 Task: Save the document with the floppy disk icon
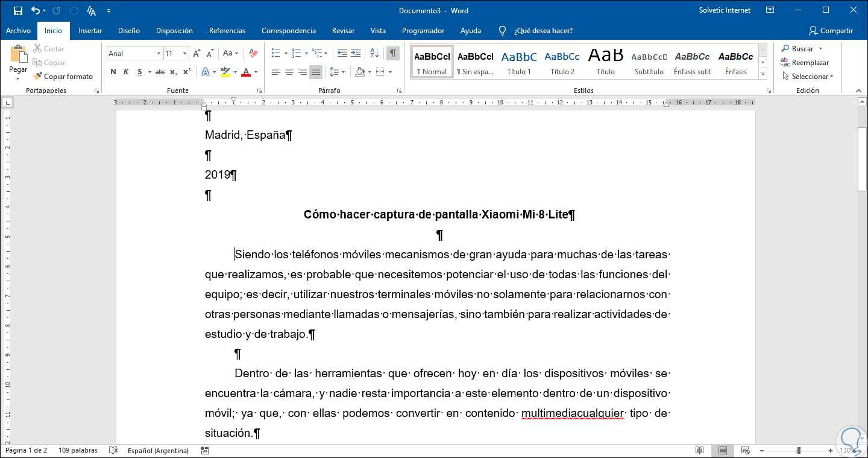pyautogui.click(x=17, y=11)
